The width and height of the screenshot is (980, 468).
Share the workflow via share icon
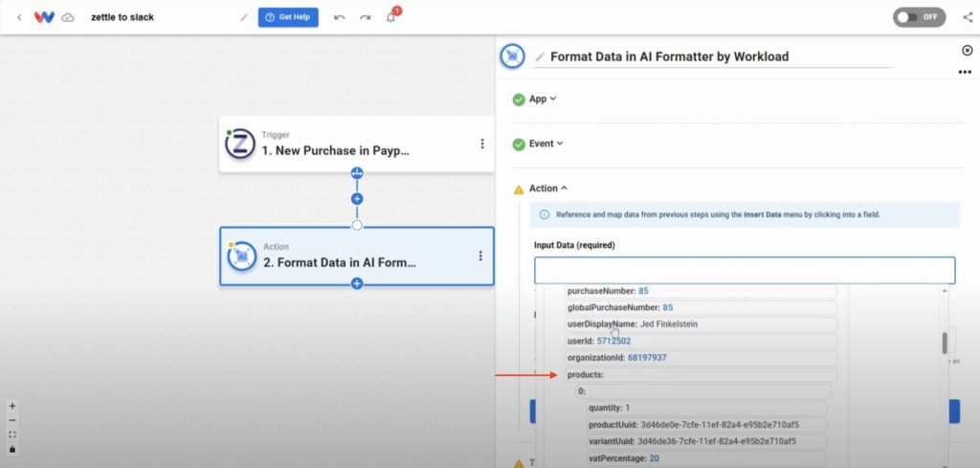968,17
